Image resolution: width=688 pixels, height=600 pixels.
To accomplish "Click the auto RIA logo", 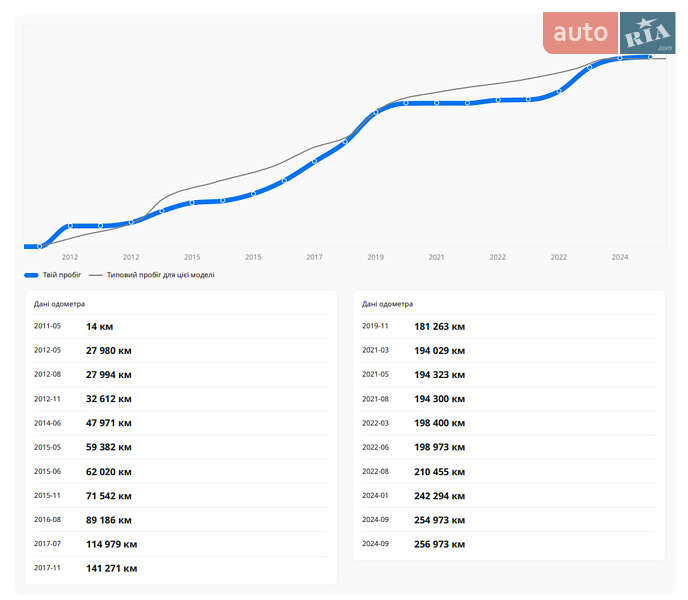I will 609,33.
